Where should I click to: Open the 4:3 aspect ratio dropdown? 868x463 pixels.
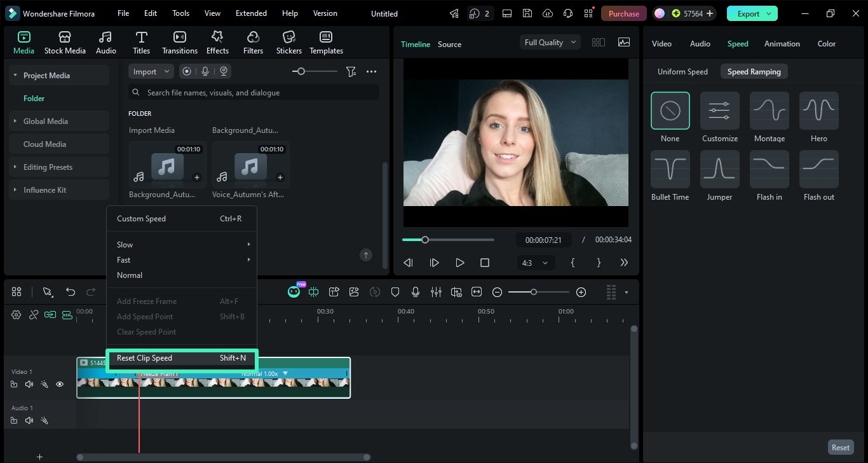535,263
